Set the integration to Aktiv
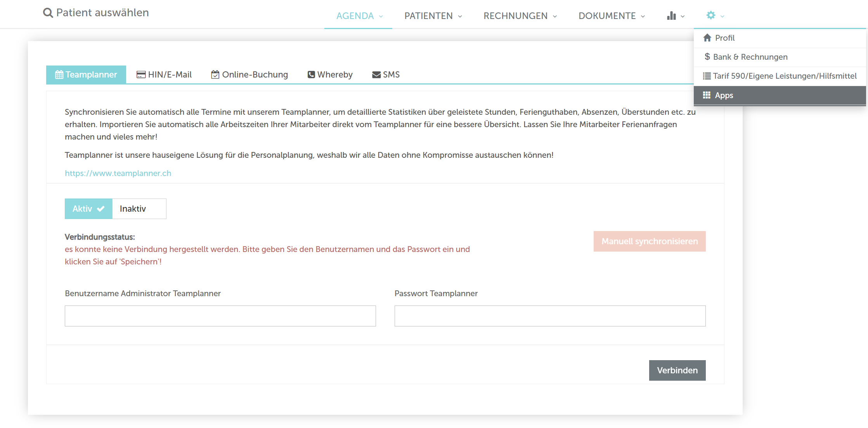The image size is (868, 428). (x=88, y=209)
